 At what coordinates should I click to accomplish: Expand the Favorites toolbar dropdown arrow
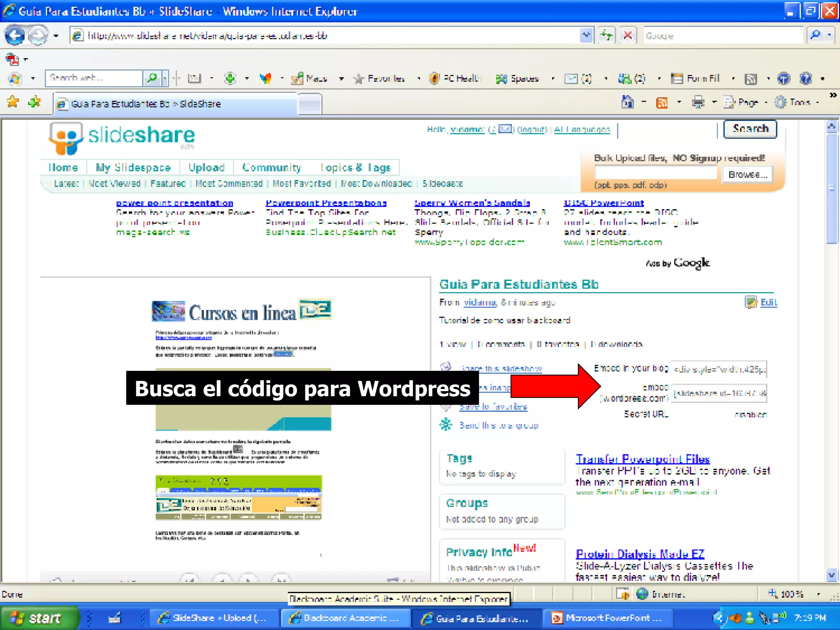tap(419, 78)
